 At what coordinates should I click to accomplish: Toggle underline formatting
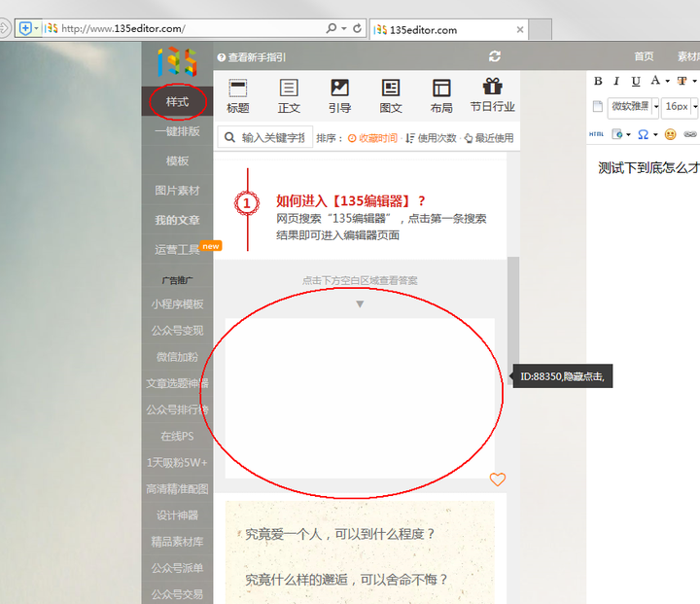[x=636, y=81]
